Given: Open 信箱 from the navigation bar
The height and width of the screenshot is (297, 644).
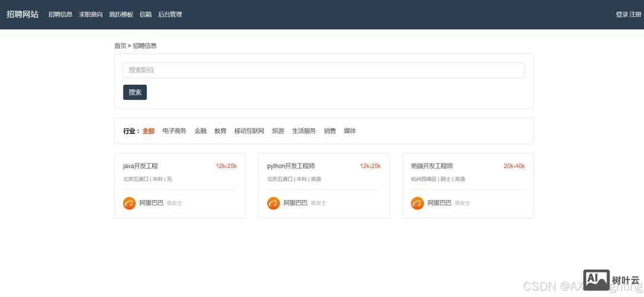Looking at the screenshot, I should (146, 14).
